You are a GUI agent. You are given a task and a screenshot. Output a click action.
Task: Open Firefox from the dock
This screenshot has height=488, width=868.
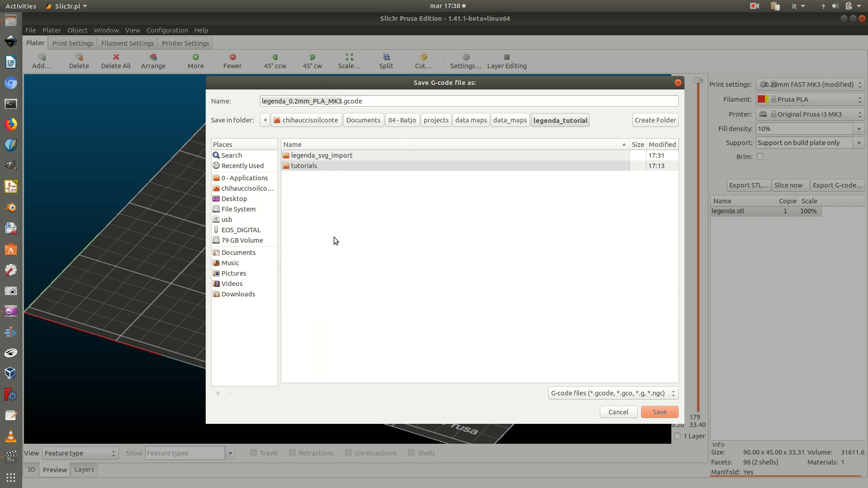(11, 124)
